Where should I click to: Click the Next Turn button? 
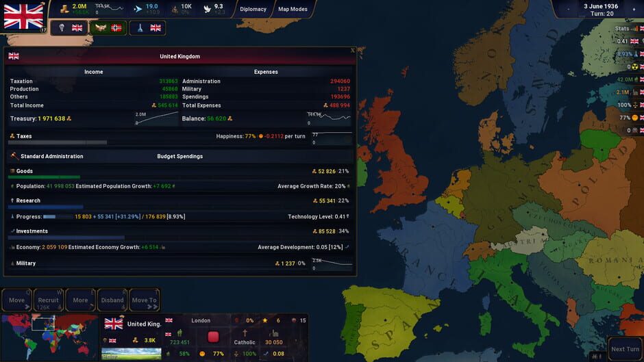625,349
